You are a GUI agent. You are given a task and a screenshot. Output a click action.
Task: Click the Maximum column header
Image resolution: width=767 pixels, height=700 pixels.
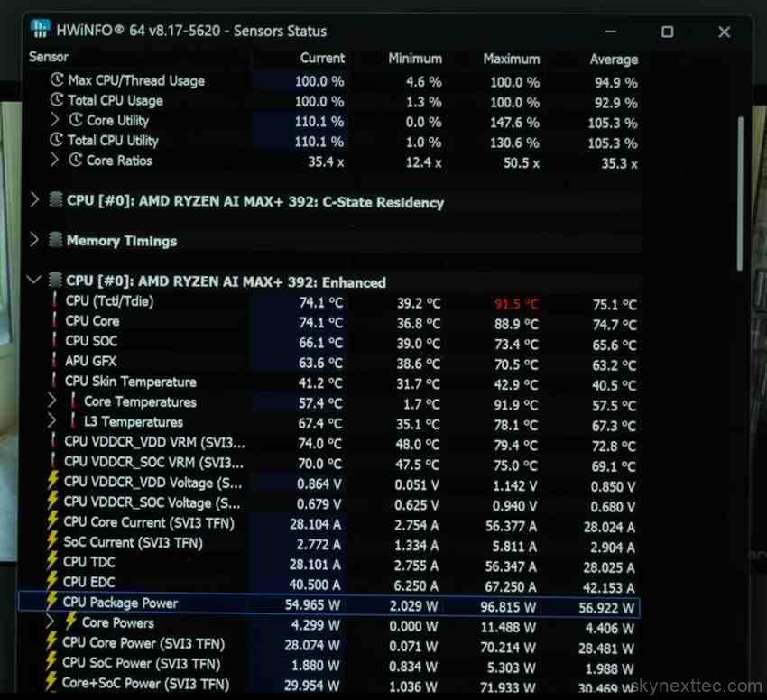point(511,59)
